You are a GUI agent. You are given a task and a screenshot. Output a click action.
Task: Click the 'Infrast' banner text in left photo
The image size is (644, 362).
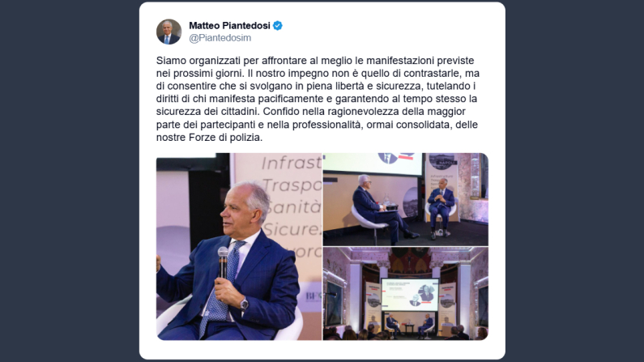click(292, 163)
